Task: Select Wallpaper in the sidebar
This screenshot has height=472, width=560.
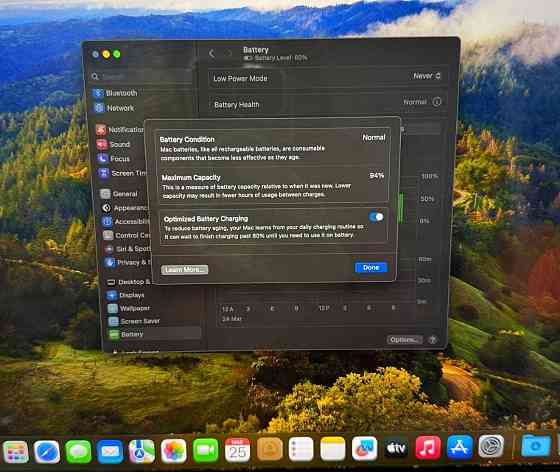Action: click(129, 308)
